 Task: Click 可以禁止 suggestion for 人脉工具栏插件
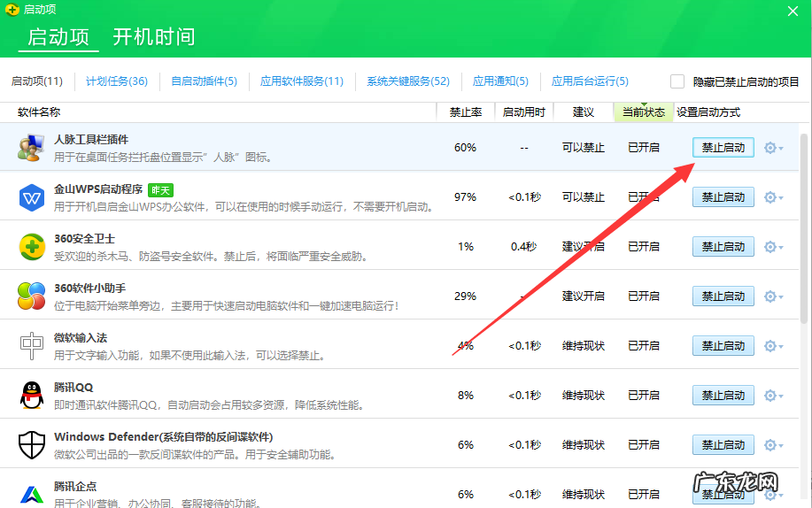(x=584, y=148)
